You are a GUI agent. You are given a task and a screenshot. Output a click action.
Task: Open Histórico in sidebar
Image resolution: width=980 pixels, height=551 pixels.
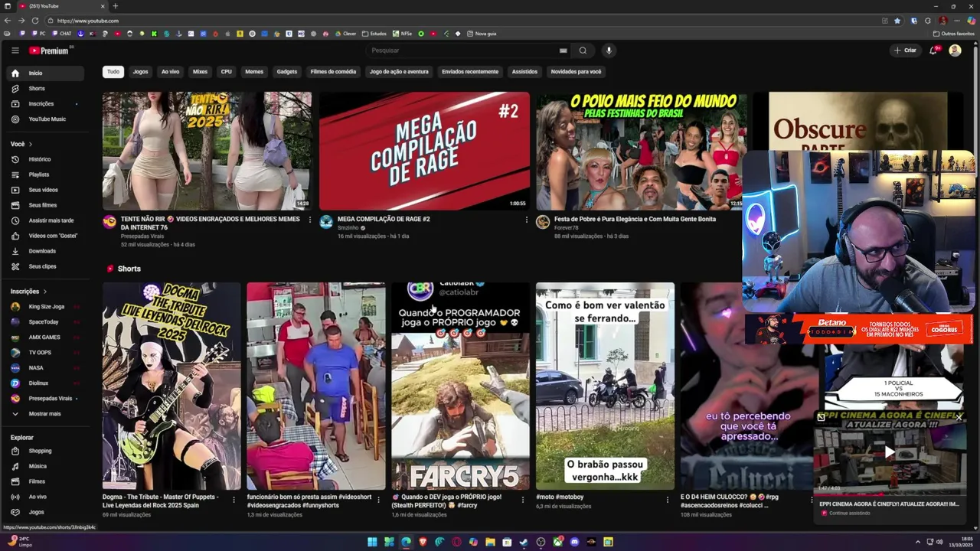[46, 159]
